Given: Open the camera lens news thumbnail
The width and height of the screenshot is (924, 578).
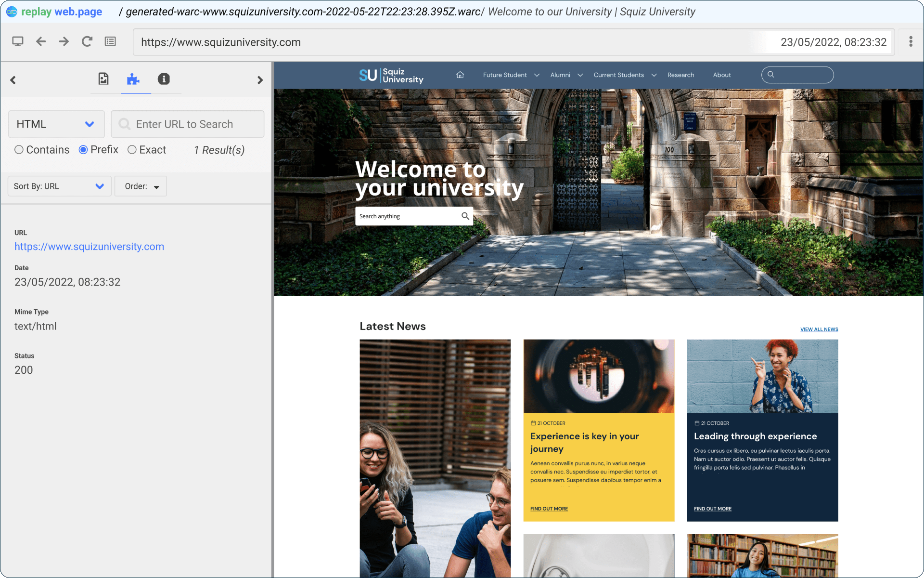Looking at the screenshot, I should click(x=599, y=376).
